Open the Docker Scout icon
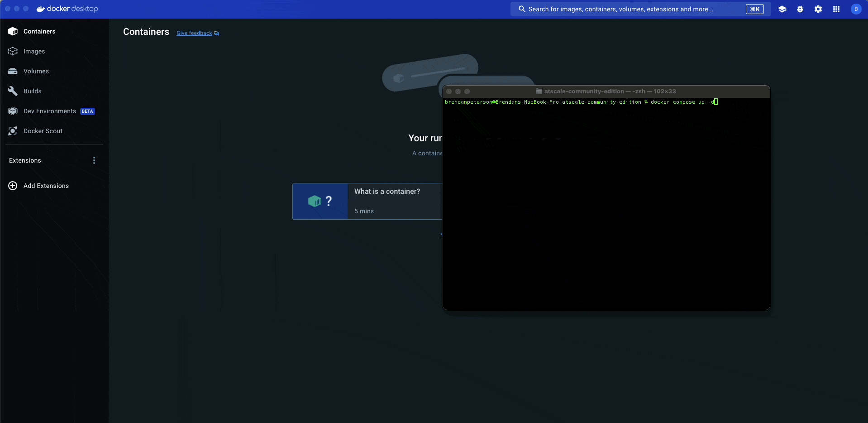Viewport: 868px width, 423px height. pos(13,131)
